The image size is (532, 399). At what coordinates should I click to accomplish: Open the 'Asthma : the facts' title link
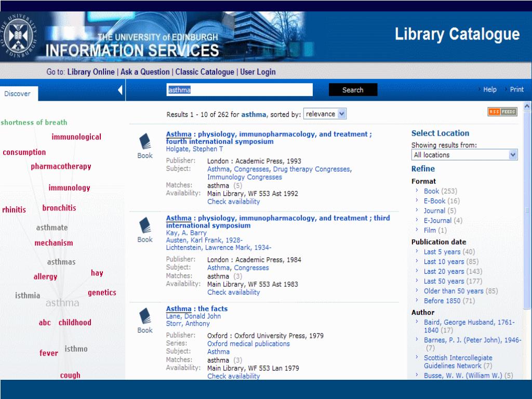[x=197, y=309]
